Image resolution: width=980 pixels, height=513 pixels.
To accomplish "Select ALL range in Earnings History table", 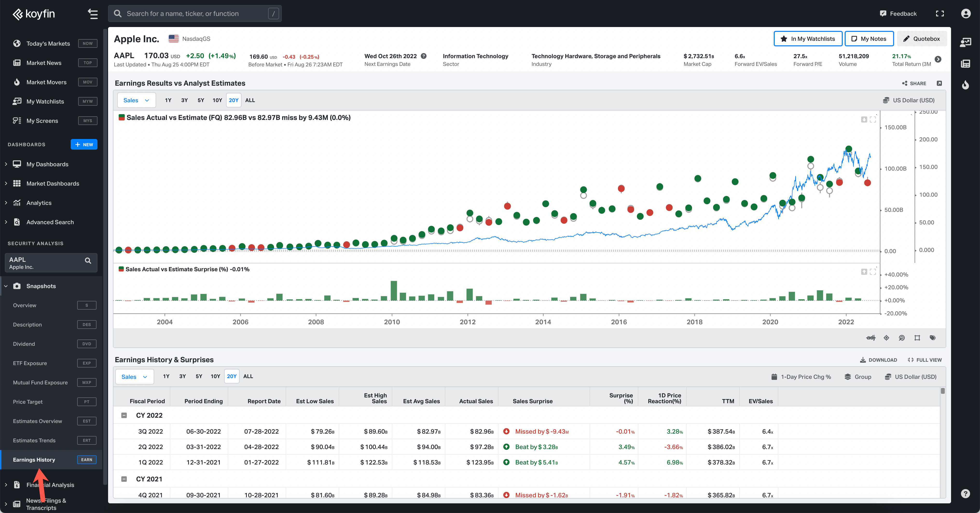I will (248, 376).
